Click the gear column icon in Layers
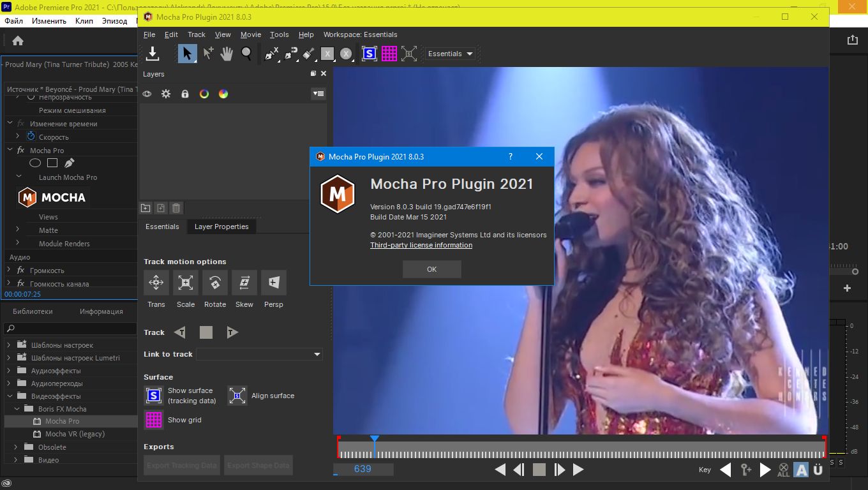This screenshot has width=868, height=490. coord(166,94)
